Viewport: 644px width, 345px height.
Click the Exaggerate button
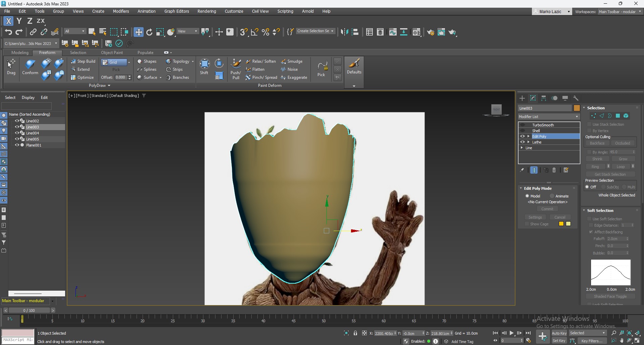(x=294, y=77)
